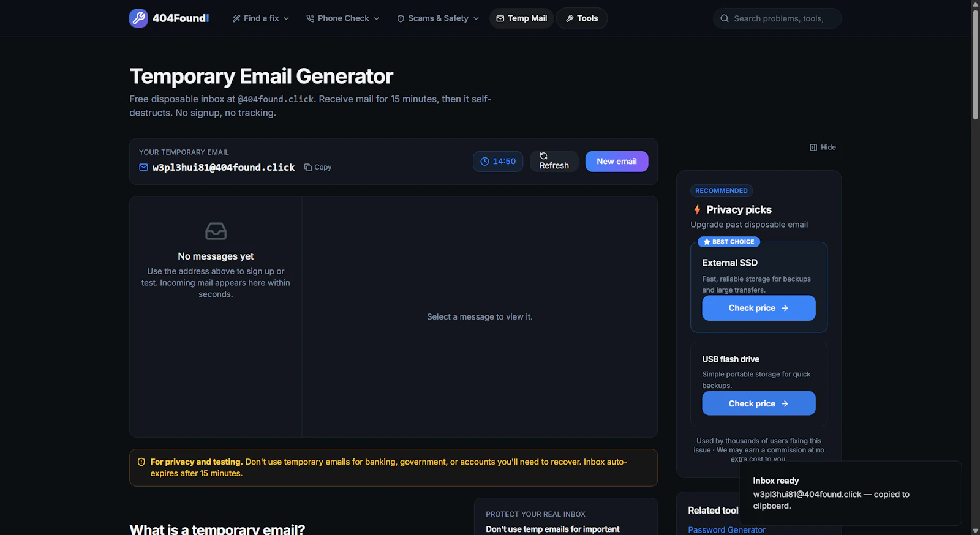
Task: Click the Temporary Email Generator heading
Action: point(262,77)
